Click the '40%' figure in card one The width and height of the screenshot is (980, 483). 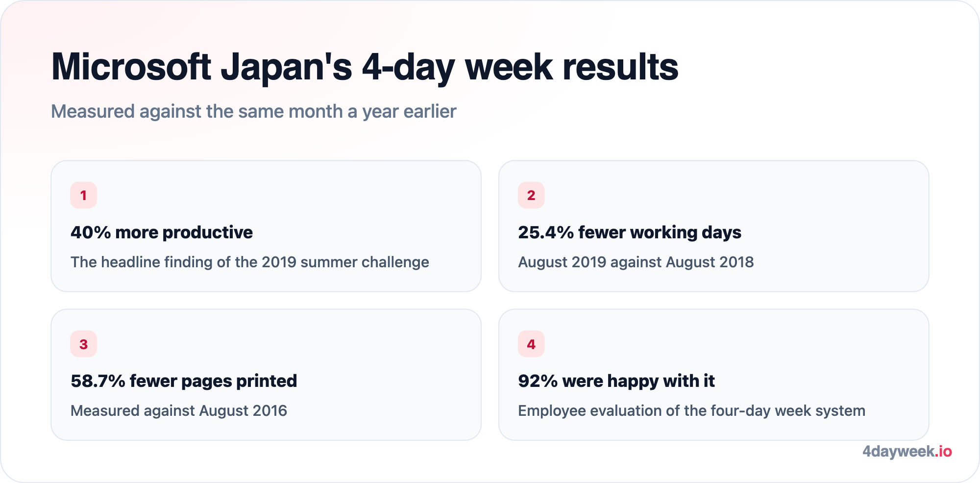tap(91, 232)
